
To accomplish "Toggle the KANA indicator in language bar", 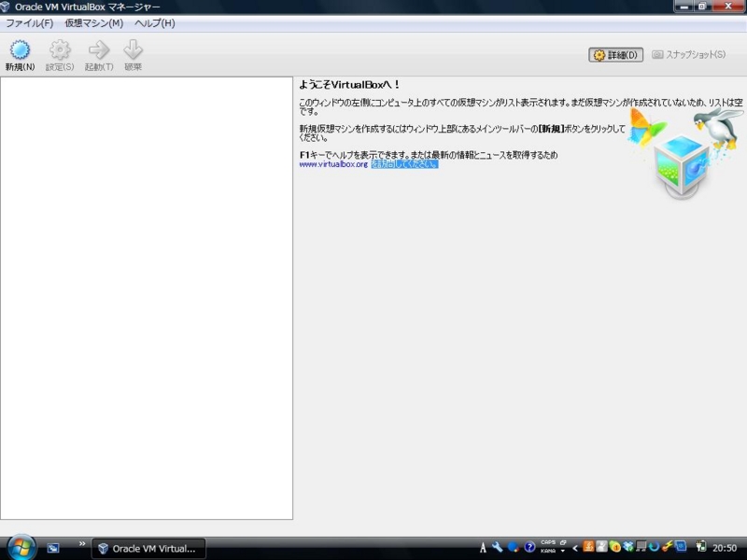I will click(548, 551).
